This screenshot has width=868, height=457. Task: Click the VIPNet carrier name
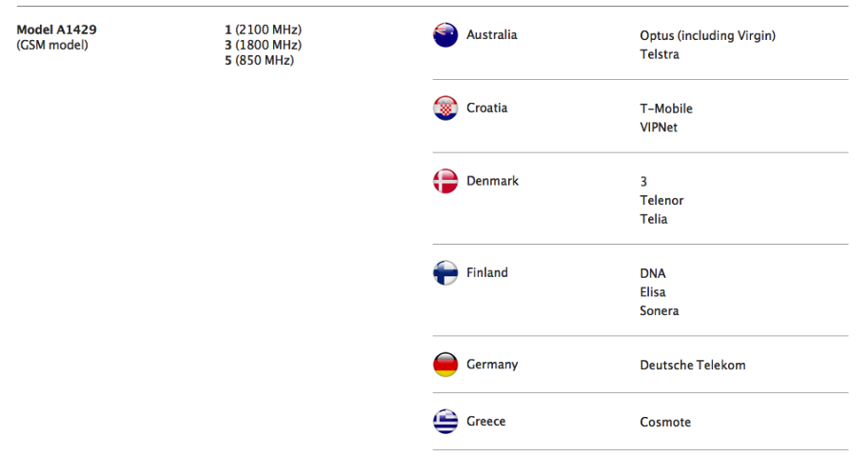pyautogui.click(x=659, y=128)
